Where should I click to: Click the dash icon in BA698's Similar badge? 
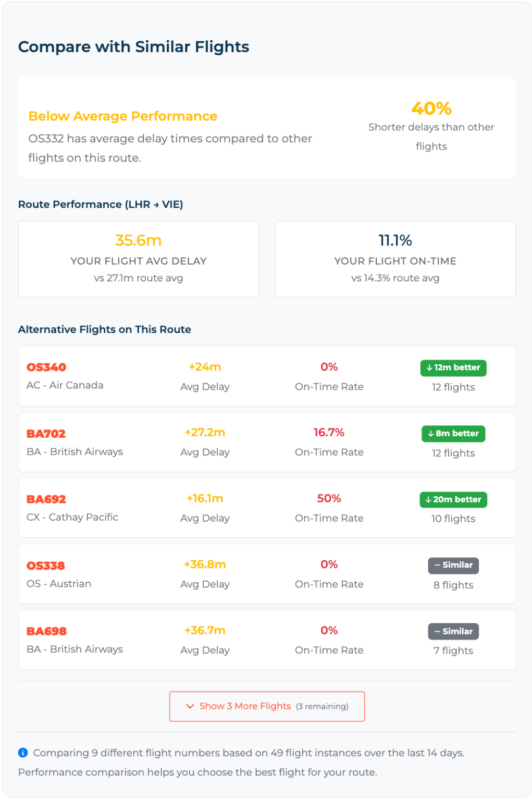pos(437,631)
